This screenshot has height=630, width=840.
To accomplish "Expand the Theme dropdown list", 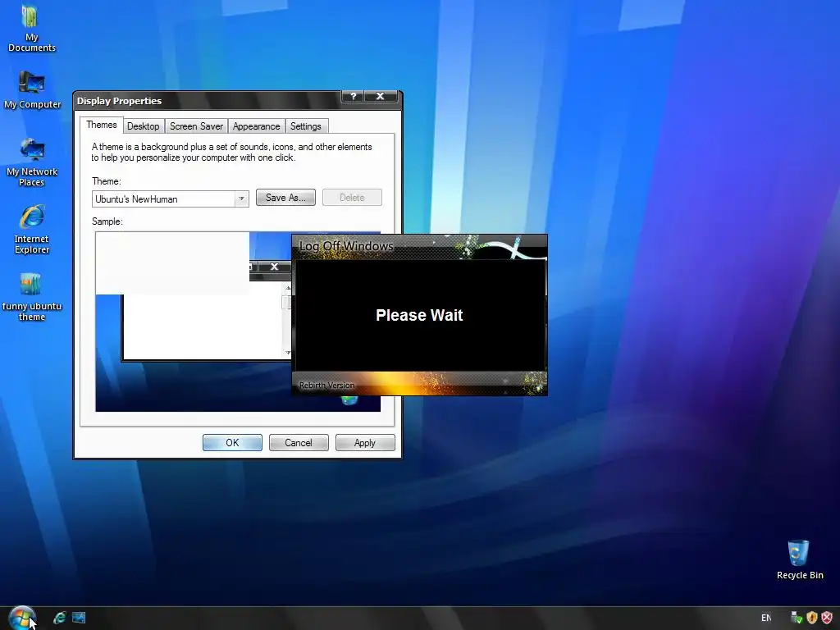I will (x=242, y=199).
